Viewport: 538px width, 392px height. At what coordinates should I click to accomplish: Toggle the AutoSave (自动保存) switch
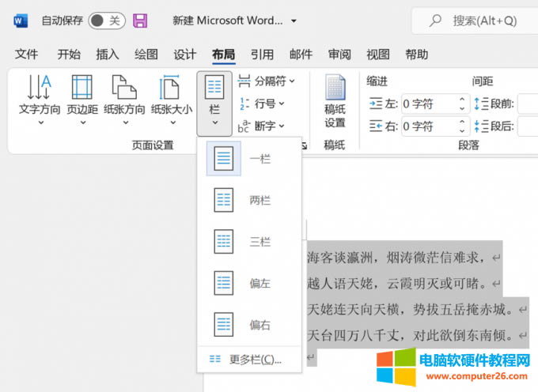(107, 21)
